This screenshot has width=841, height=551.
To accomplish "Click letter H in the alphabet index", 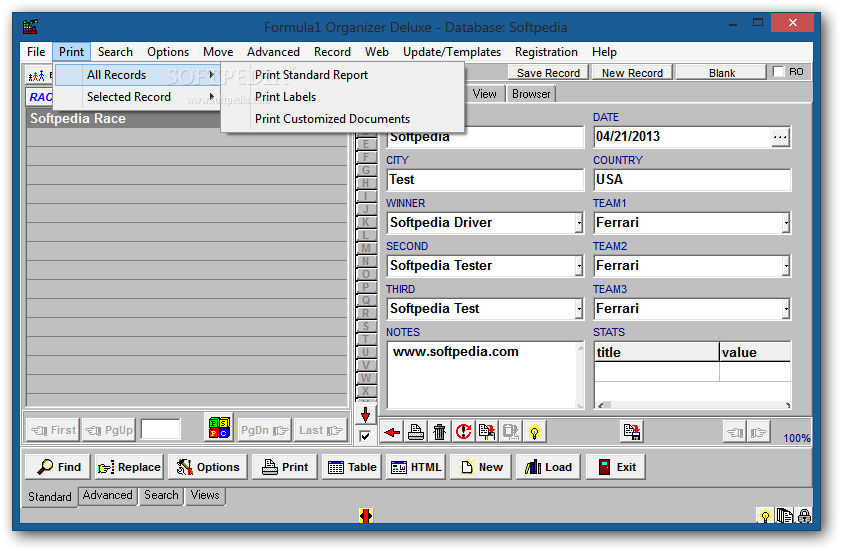I will click(366, 183).
